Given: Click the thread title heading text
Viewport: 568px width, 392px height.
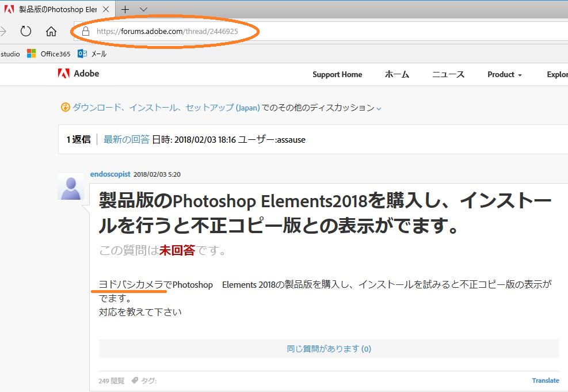Looking at the screenshot, I should coord(325,213).
